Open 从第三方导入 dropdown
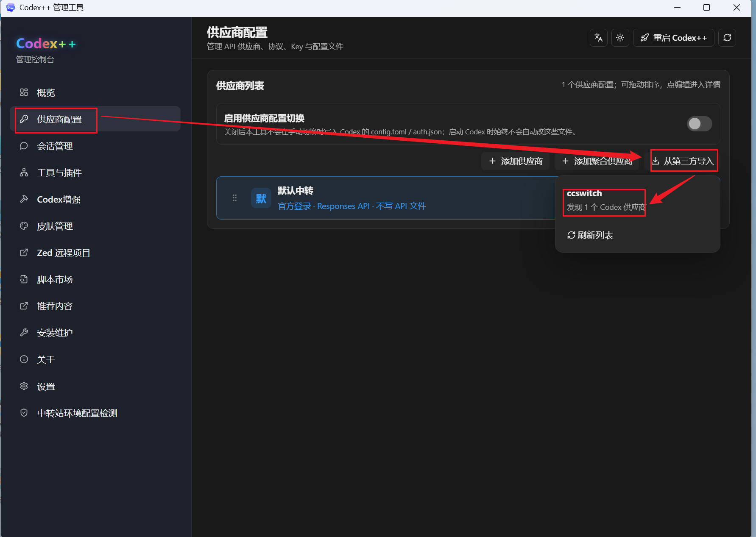Viewport: 756px width, 537px height. 682,161
